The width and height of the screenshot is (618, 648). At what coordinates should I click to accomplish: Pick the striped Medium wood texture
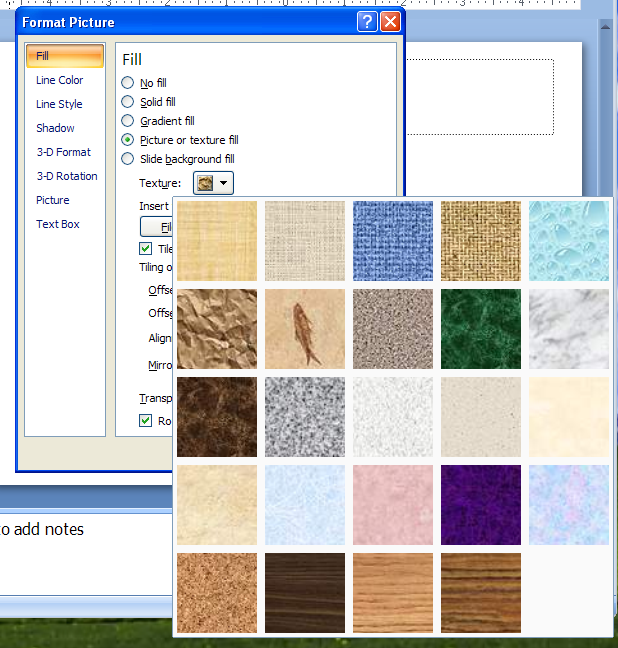[x=481, y=593]
